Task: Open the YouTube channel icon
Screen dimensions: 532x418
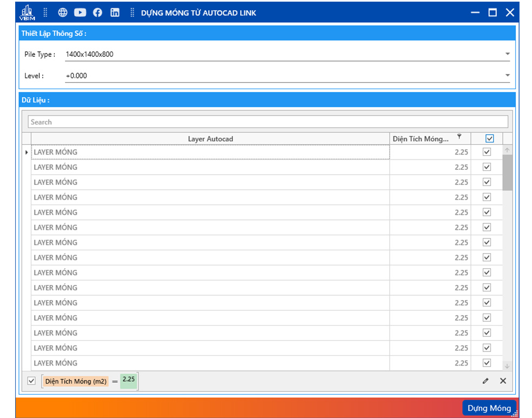Action: (x=80, y=12)
